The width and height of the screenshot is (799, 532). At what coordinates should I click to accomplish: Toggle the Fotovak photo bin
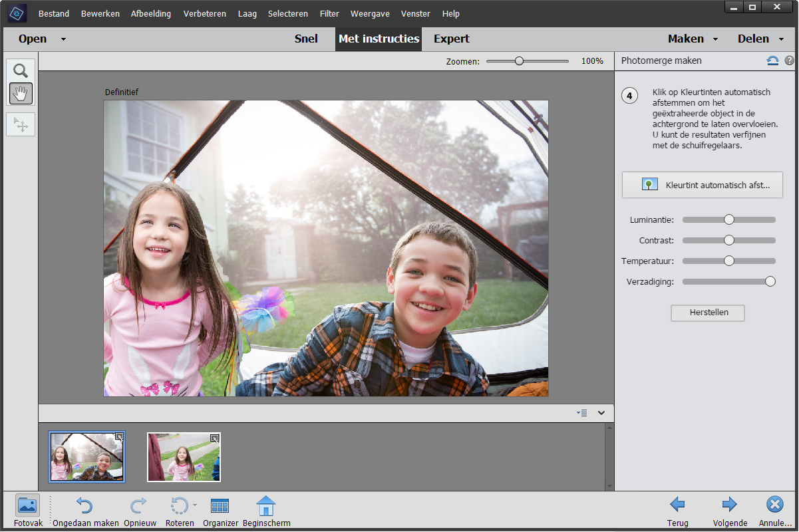pos(27,507)
